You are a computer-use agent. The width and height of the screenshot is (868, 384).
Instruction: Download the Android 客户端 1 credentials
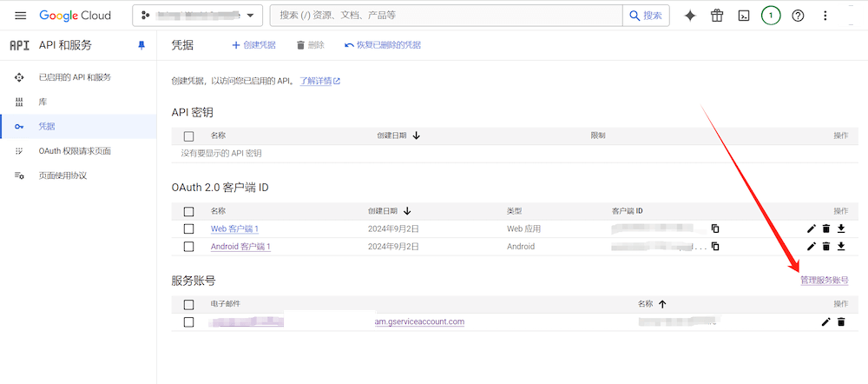coord(840,246)
